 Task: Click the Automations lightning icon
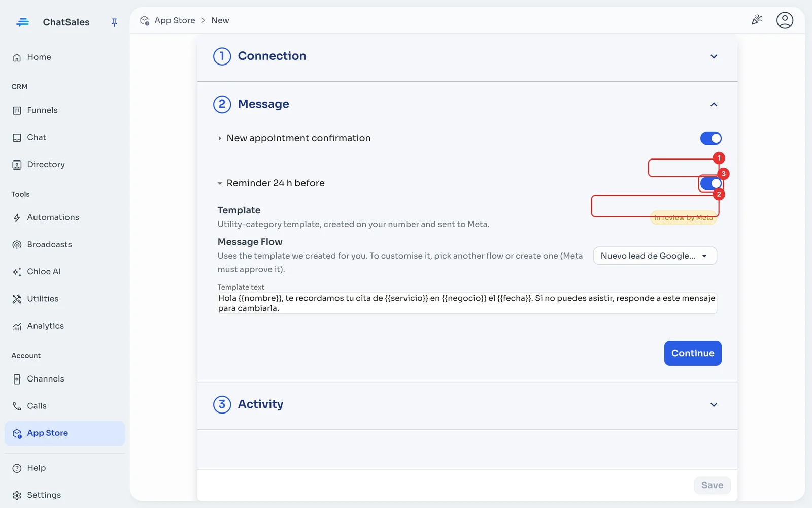[x=17, y=218]
